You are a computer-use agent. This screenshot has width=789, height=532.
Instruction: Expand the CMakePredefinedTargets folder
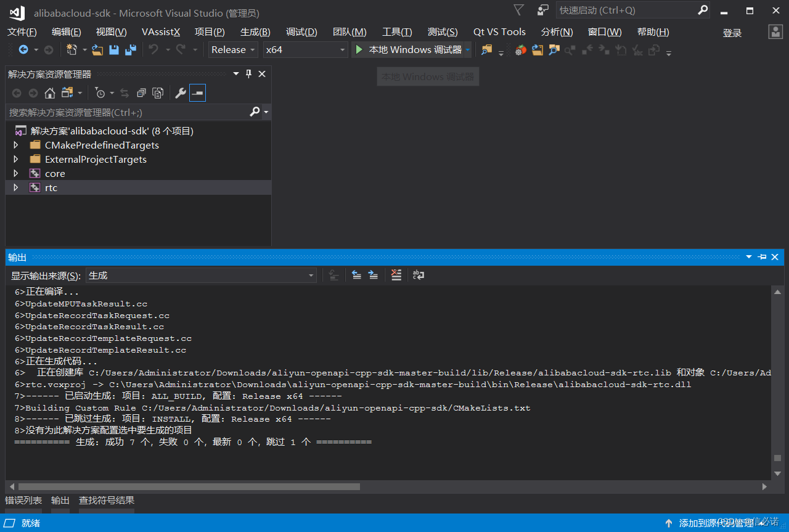coord(16,145)
